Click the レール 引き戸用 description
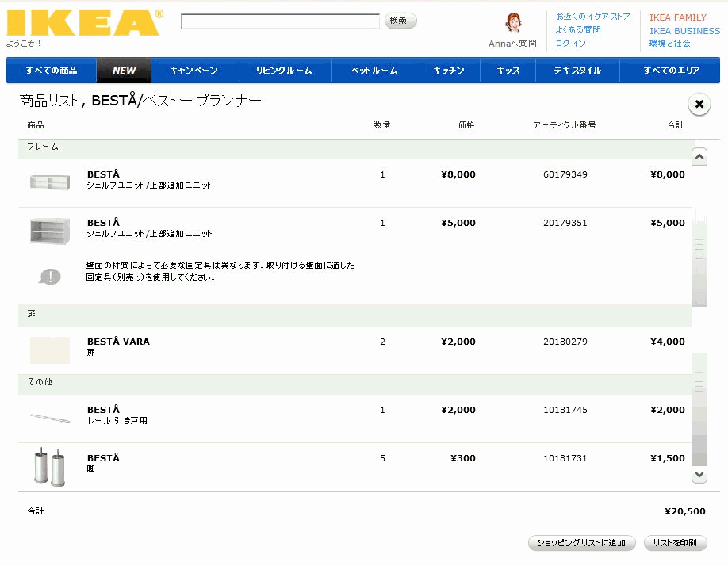728x566 pixels. pos(117,421)
